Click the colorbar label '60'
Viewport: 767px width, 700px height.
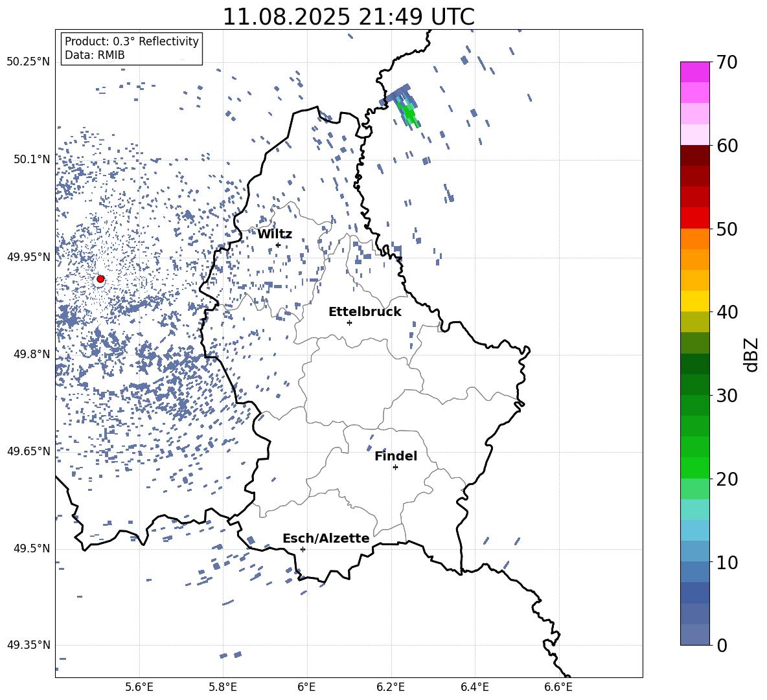[727, 146]
